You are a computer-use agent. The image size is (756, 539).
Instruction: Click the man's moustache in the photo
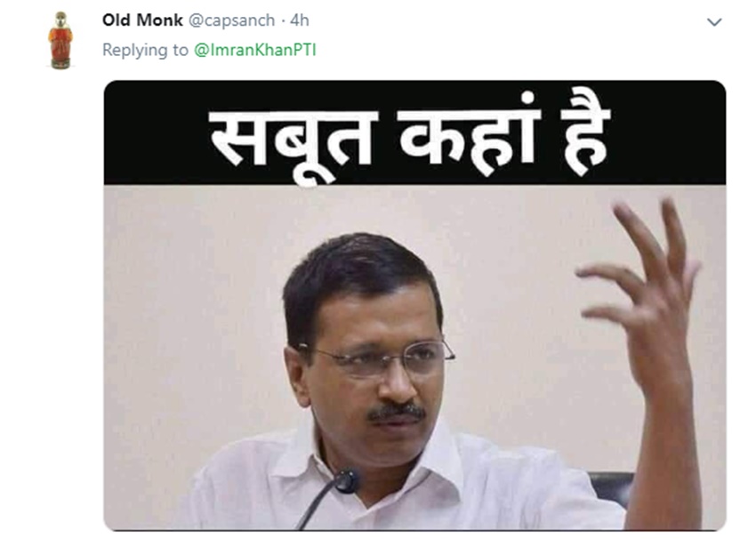(x=397, y=412)
